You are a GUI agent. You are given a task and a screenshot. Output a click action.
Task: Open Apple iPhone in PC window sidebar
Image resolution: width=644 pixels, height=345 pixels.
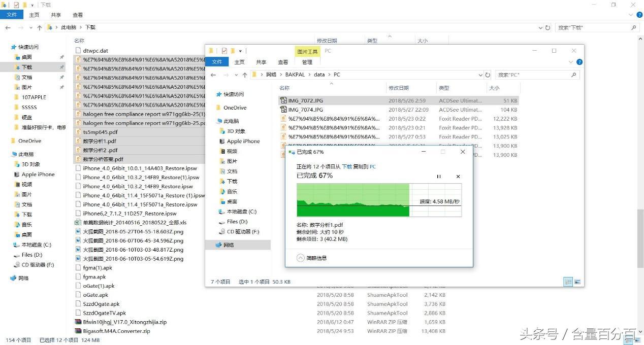(x=243, y=141)
